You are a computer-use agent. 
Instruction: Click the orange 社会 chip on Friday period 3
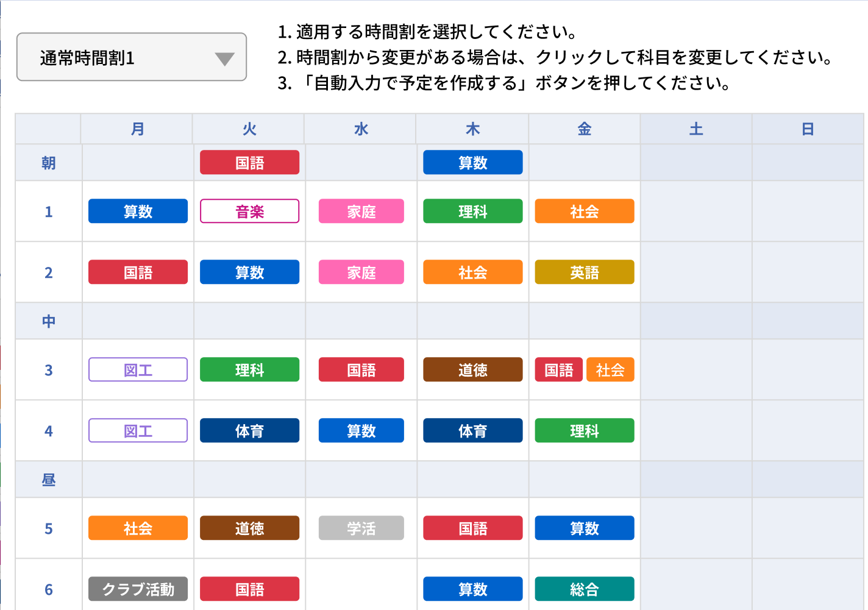tap(610, 370)
